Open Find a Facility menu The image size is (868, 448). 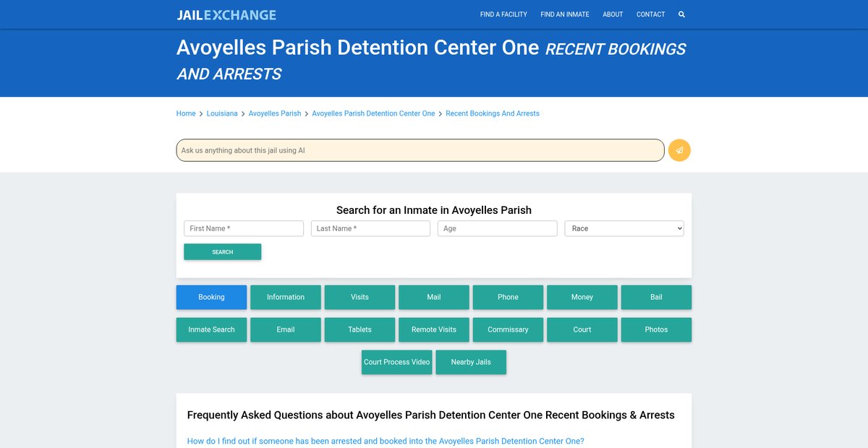pyautogui.click(x=503, y=14)
